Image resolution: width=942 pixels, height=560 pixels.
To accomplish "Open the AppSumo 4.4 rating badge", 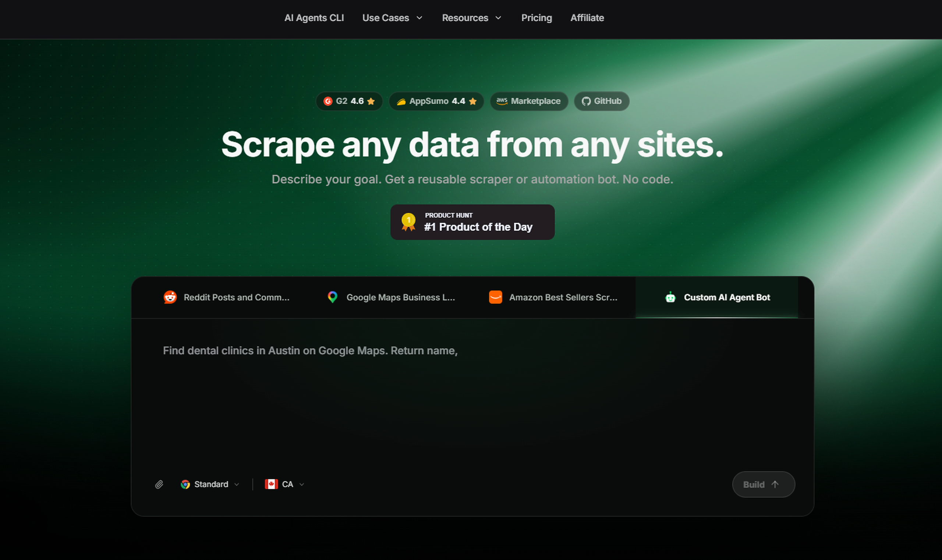I will 436,101.
